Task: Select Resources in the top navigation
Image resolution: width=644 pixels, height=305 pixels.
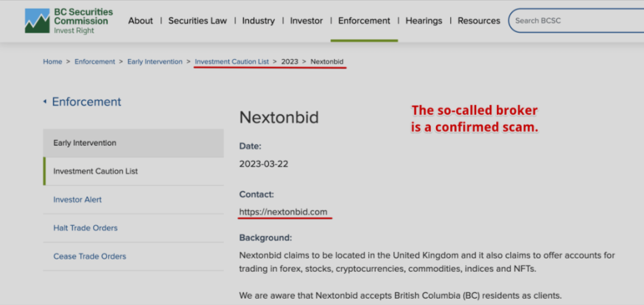Action: click(479, 21)
